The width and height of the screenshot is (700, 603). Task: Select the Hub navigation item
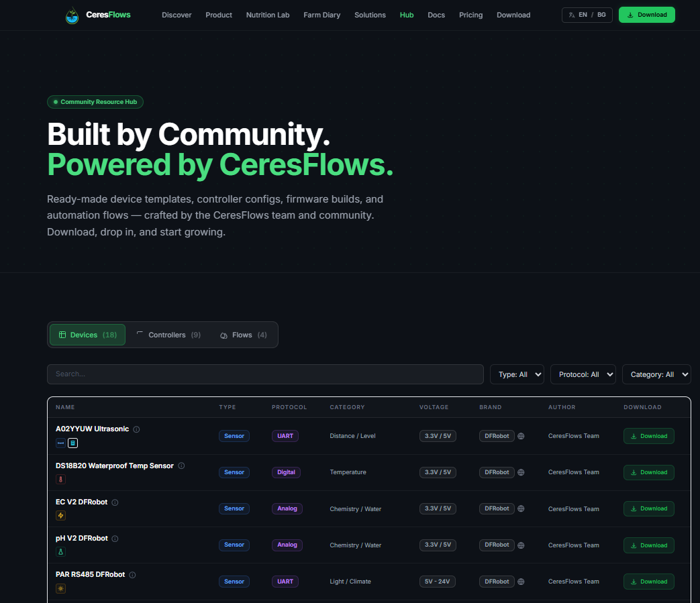click(407, 15)
